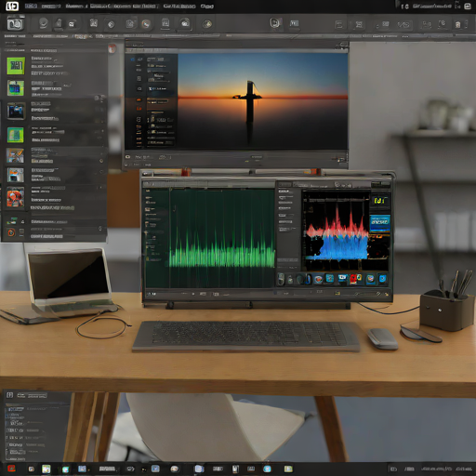Click the trash can icon in top toolbar
Viewport: 476px width, 476px height.
(x=457, y=24)
